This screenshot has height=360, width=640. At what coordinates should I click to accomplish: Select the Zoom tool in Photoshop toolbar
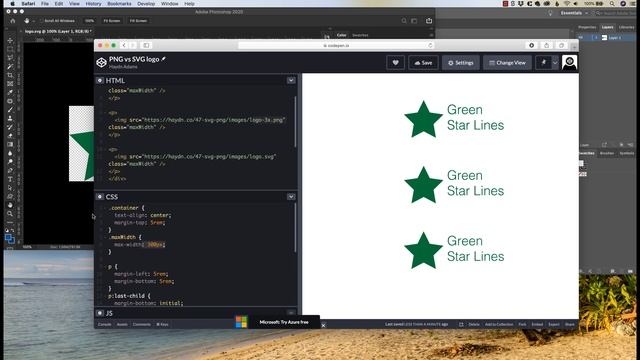10,213
